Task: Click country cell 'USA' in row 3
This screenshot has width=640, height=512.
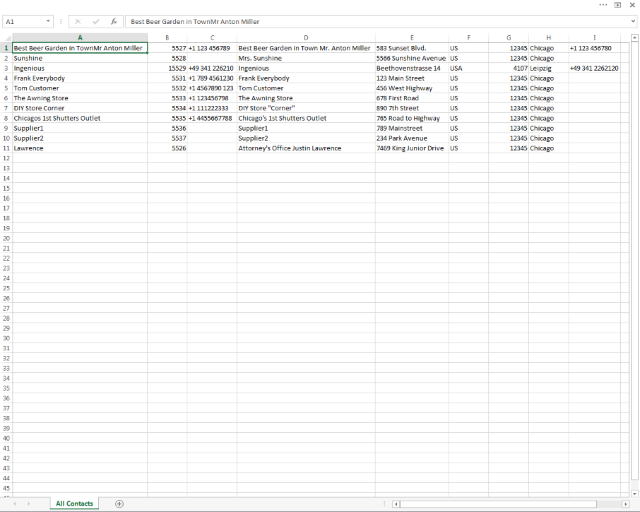Action: pos(469,68)
